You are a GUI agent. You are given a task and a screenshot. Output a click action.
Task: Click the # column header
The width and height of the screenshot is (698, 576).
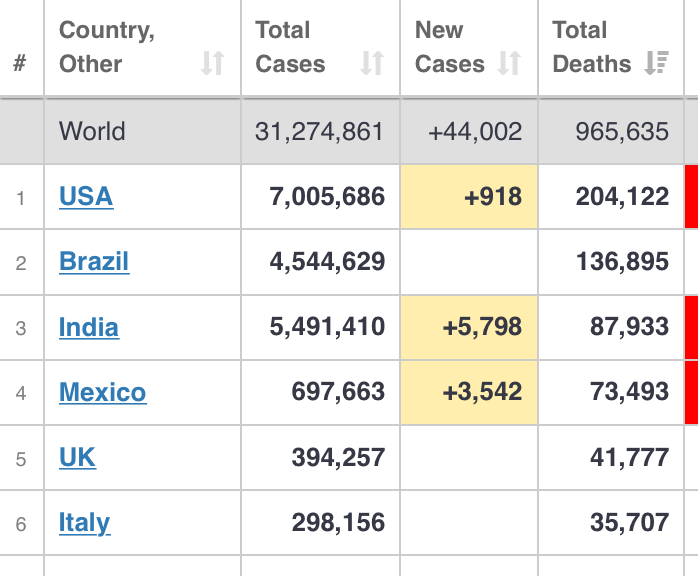[19, 63]
